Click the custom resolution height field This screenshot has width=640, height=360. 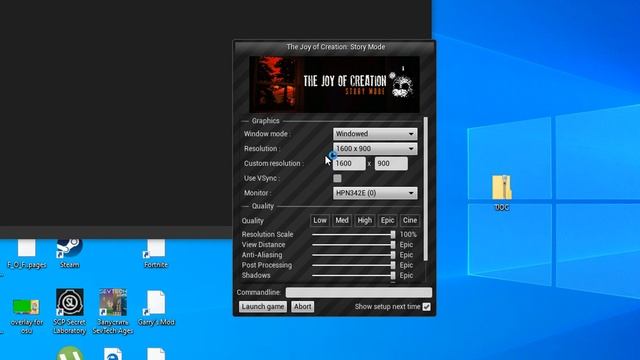point(391,164)
